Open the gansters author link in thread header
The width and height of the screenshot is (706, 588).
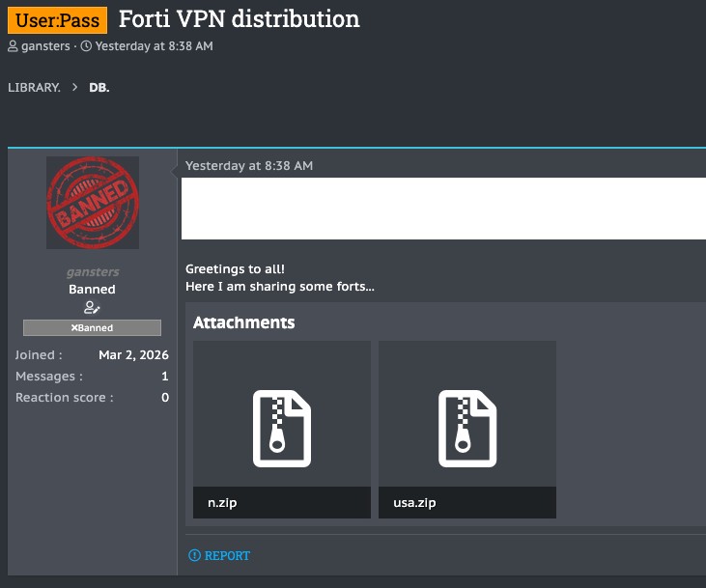(x=47, y=46)
